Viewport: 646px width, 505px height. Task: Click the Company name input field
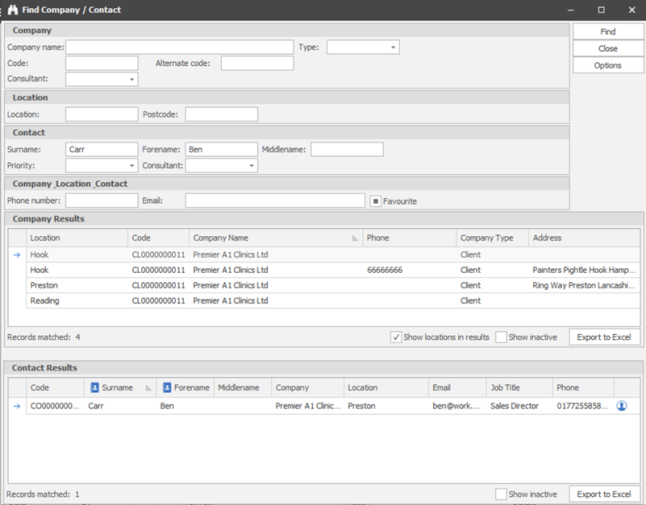pyautogui.click(x=180, y=47)
